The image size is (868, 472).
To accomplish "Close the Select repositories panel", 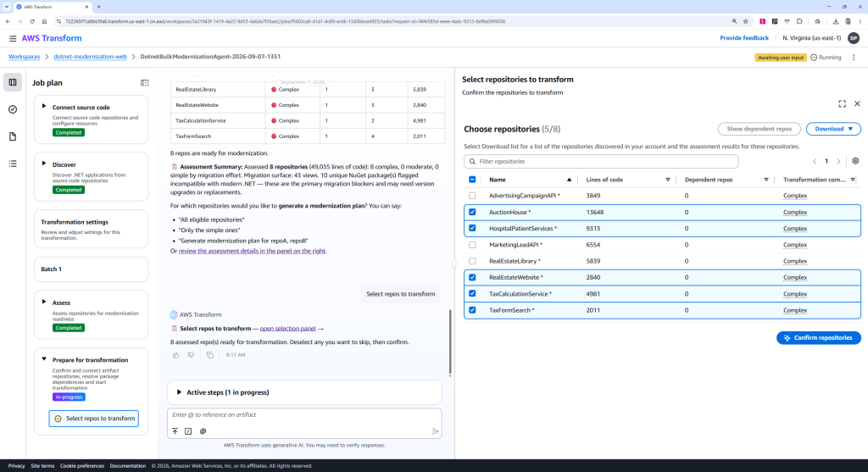I will pos(857,104).
